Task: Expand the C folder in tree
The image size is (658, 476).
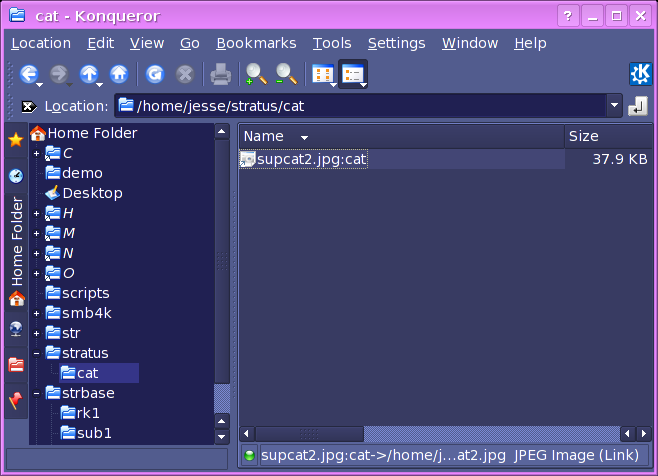Action: tap(37, 154)
